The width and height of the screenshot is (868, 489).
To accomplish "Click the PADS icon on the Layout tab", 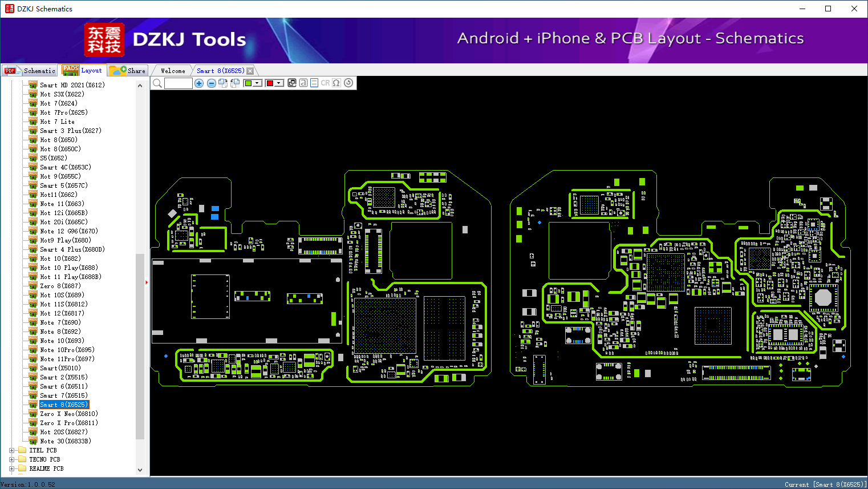I will [x=71, y=70].
